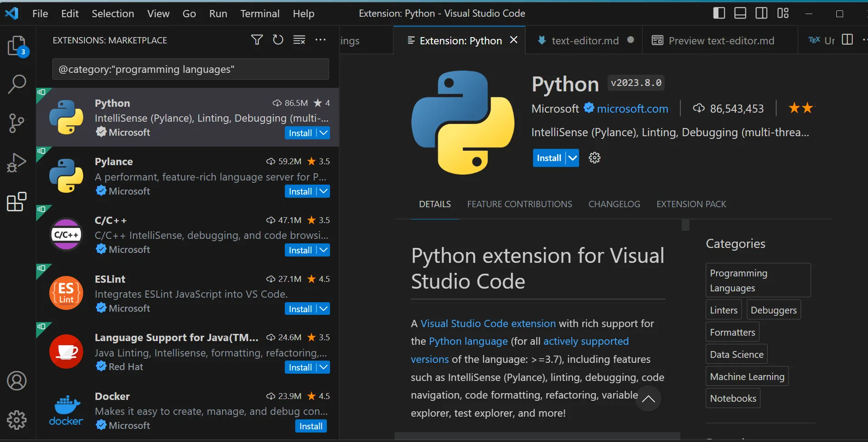
Task: Install the Docker extension
Action: [x=311, y=426]
